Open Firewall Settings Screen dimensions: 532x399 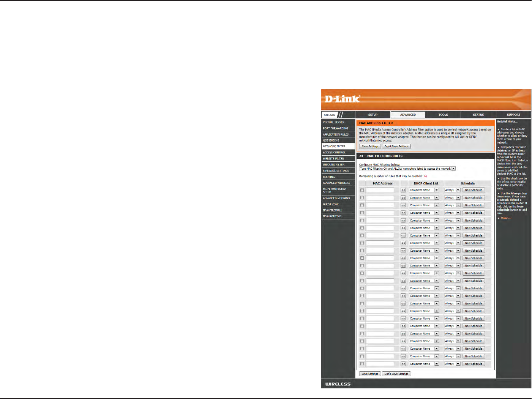338,171
